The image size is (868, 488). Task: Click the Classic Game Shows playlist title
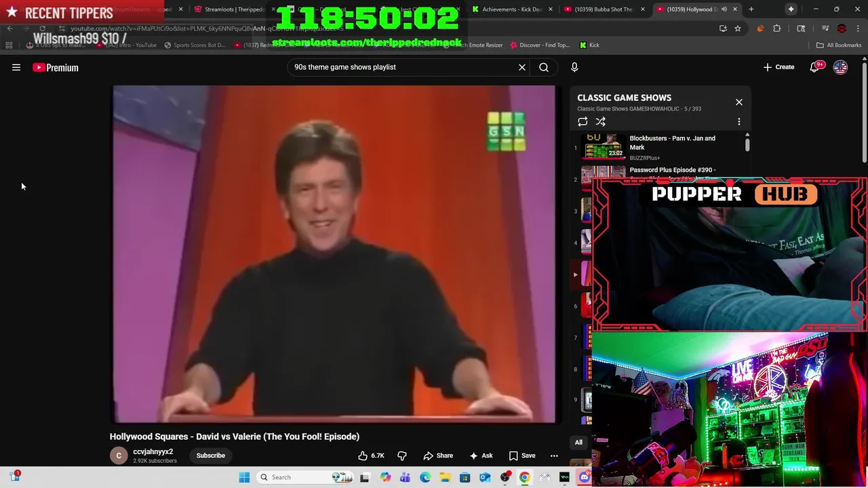click(624, 98)
